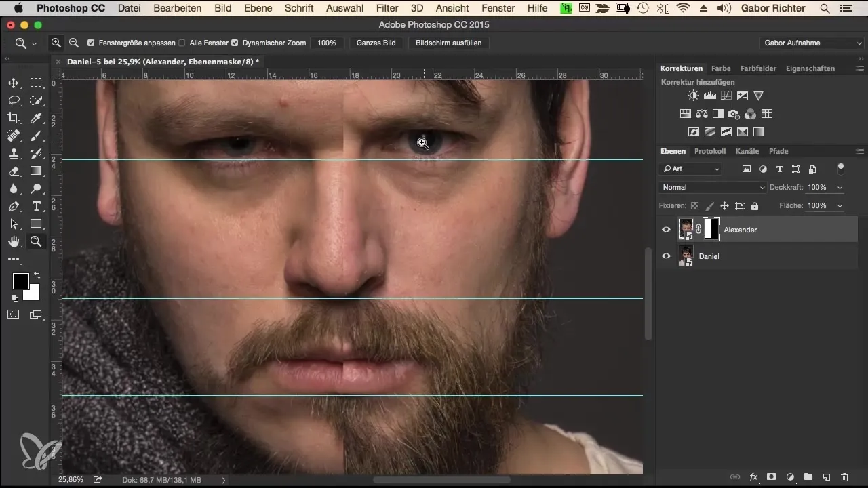Select the Gradient tool
Viewport: 868px width, 488px height.
coord(36,171)
